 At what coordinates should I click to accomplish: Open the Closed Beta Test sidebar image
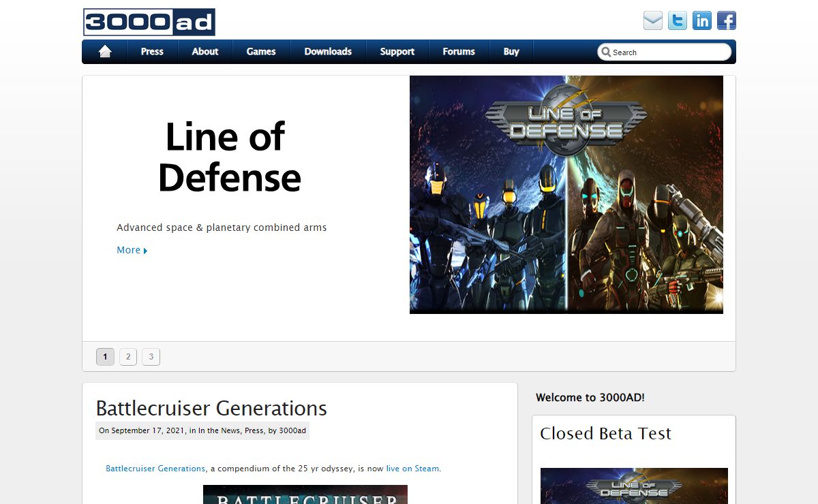(634, 486)
